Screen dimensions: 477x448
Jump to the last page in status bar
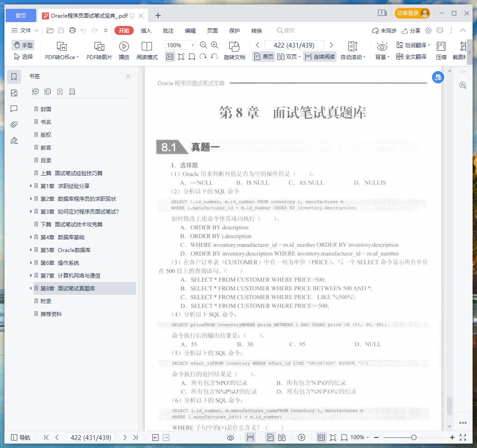click(x=136, y=437)
